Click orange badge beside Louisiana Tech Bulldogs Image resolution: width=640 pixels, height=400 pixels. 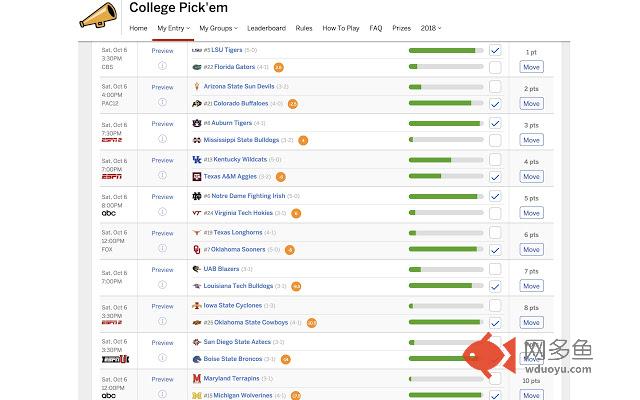[296, 287]
